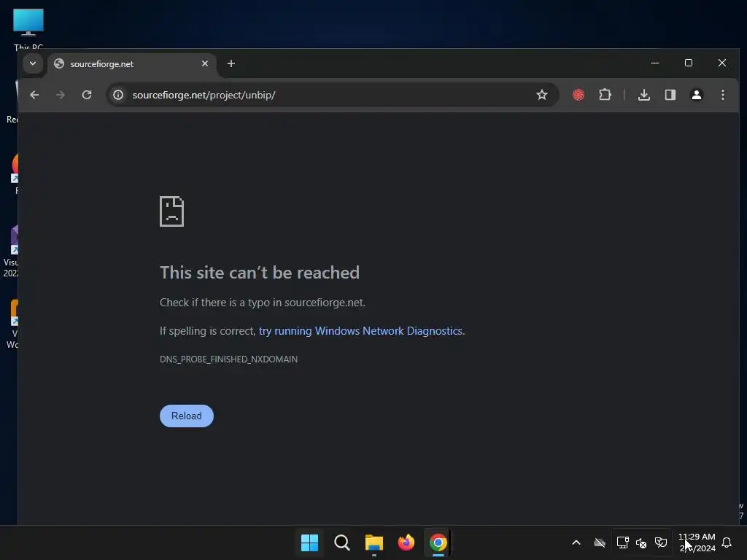
Task: Click 'This site can't be reached' heading
Action: [260, 273]
